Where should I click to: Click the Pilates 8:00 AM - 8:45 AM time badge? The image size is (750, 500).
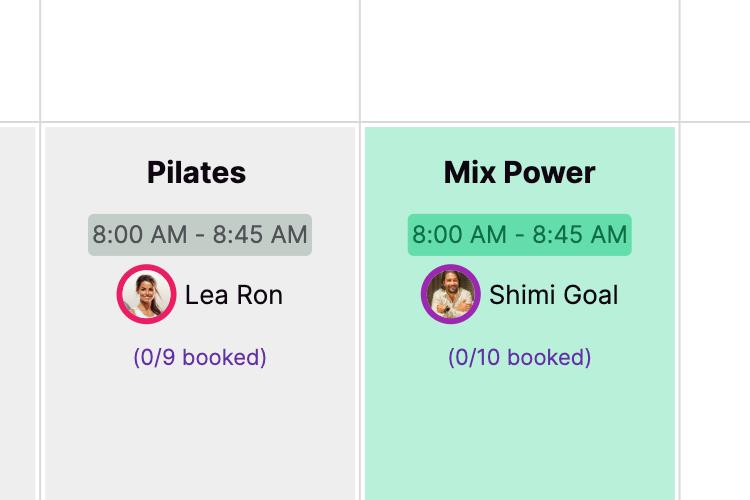pos(200,235)
